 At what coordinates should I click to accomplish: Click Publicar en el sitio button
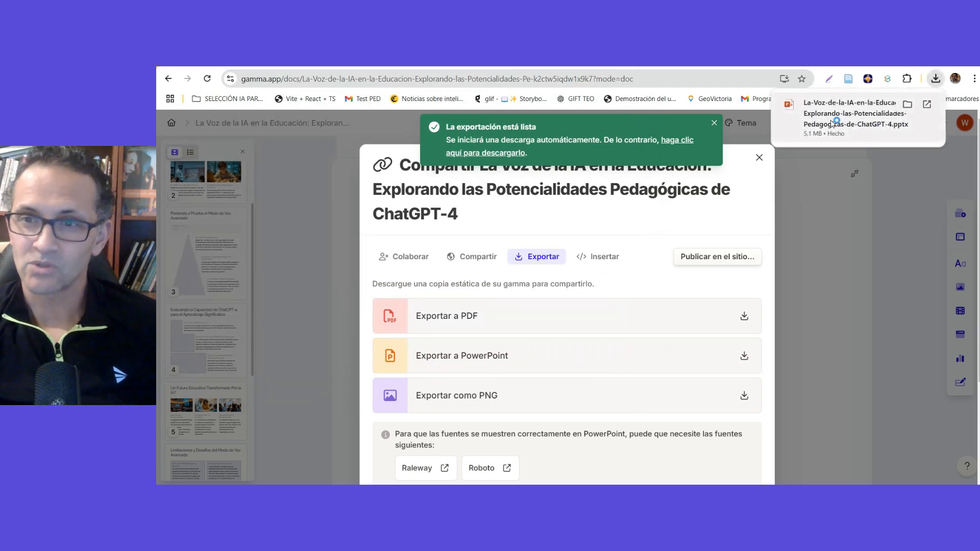(x=717, y=257)
